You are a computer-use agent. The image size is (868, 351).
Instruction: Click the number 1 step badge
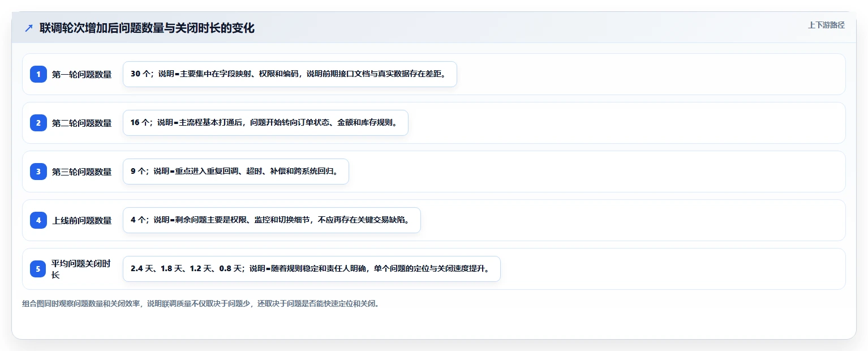[38, 74]
